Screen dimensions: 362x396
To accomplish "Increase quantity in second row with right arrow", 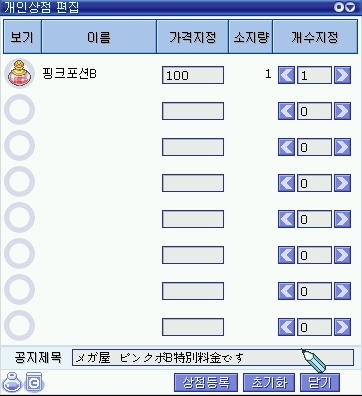I will coord(342,111).
